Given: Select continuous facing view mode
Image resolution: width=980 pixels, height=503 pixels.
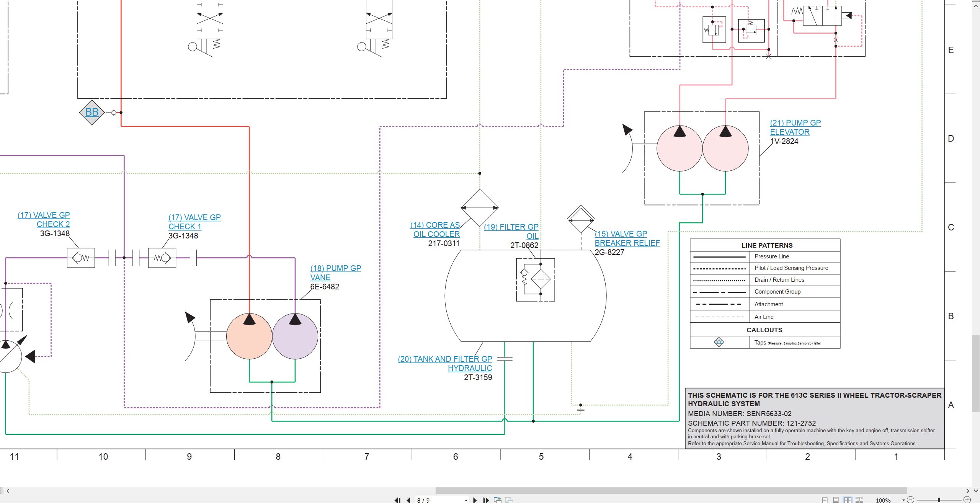Looking at the screenshot, I should (x=859, y=500).
